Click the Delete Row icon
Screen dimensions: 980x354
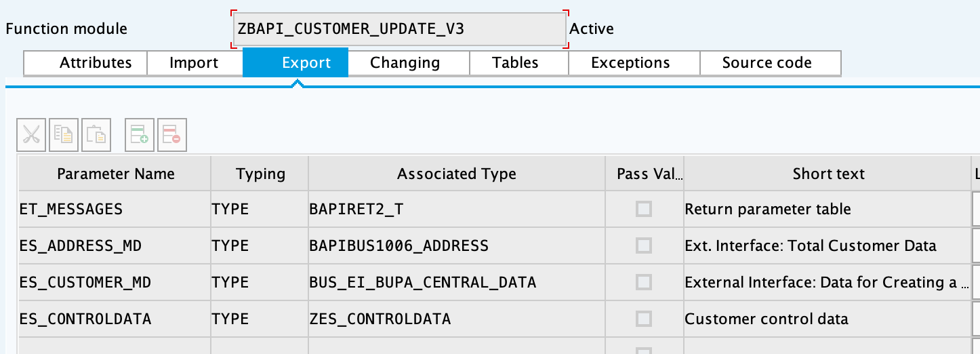[172, 134]
